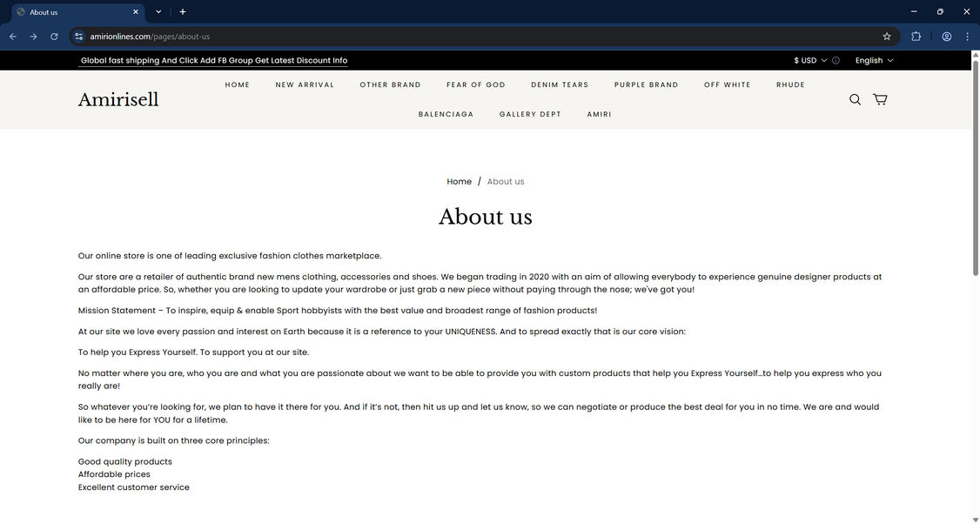This screenshot has width=980, height=524.
Task: Click the browser forward arrow
Action: (x=33, y=37)
